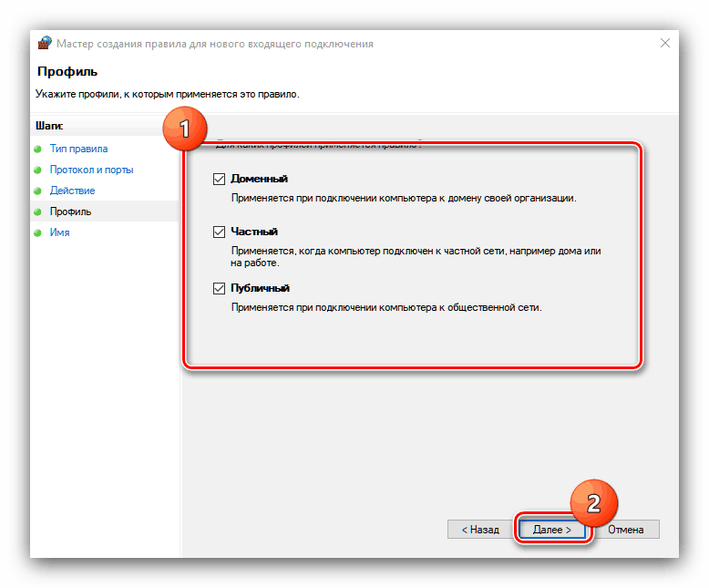
Task: Click the green bullet beside Действие
Action: (x=38, y=191)
